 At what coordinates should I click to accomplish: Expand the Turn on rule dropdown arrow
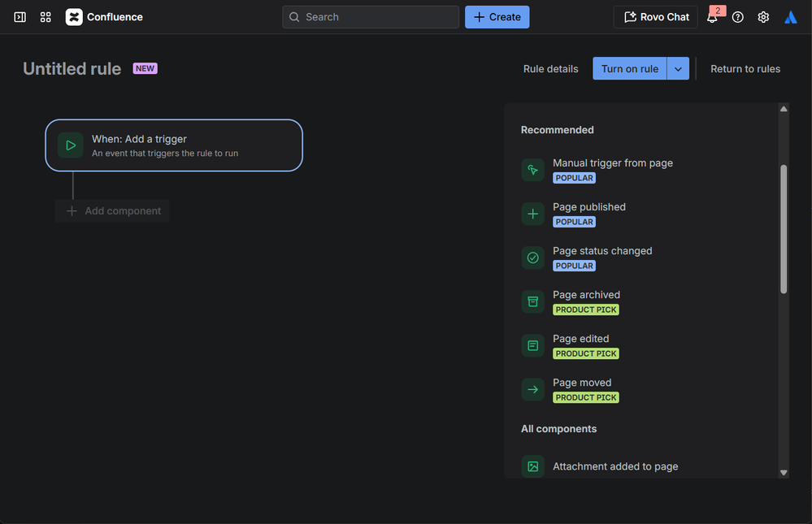pyautogui.click(x=679, y=69)
